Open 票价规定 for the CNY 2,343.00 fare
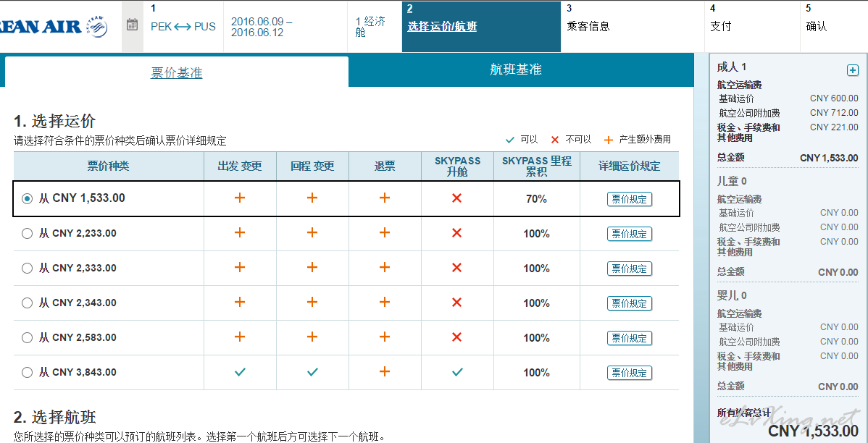 click(x=630, y=303)
